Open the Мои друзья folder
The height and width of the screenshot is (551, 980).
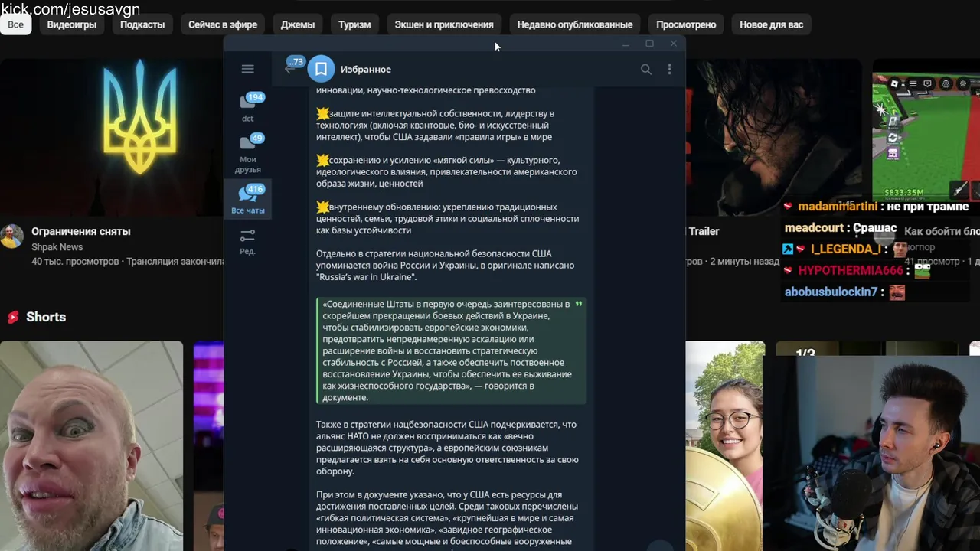click(x=247, y=154)
